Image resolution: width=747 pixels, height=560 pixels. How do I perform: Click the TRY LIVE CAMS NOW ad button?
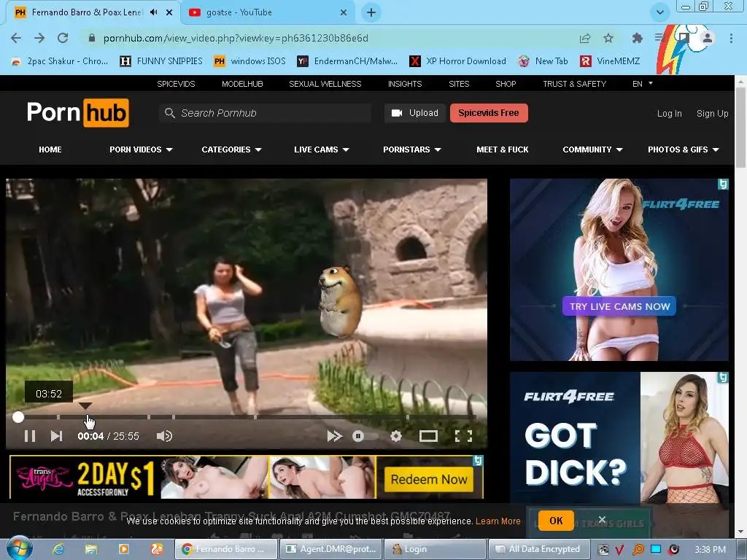pyautogui.click(x=619, y=306)
